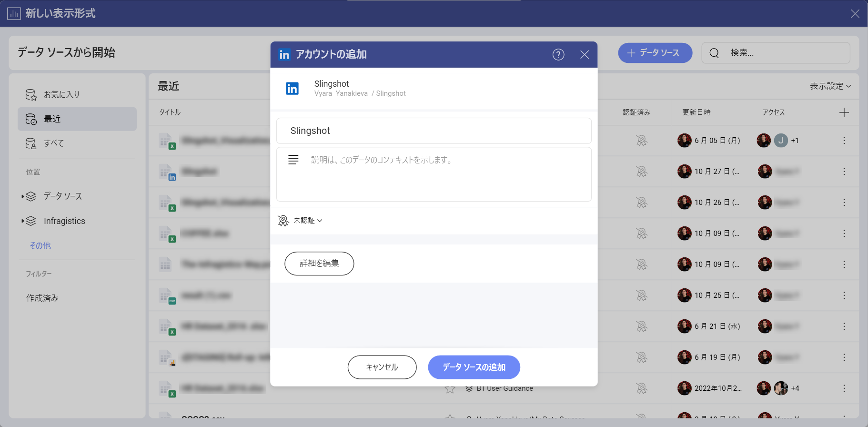Select 作成済み filter

pos(42,298)
